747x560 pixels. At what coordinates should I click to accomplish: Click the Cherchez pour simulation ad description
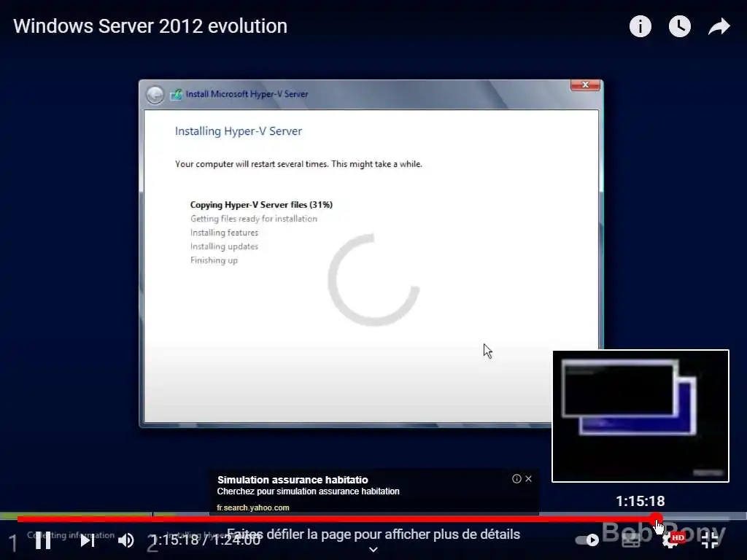tap(309, 491)
